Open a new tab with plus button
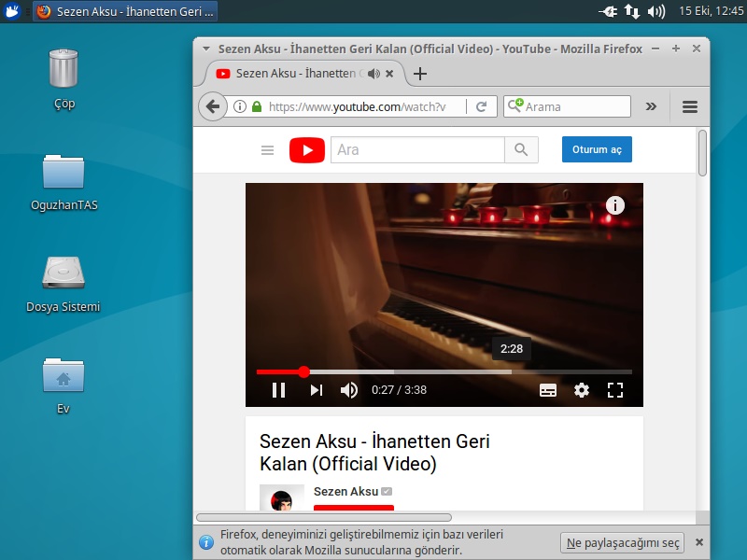The image size is (747, 560). coord(419,74)
